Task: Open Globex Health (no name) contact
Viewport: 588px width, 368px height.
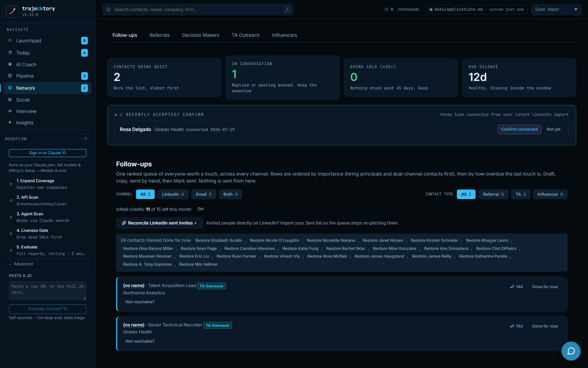Action: 134,325
